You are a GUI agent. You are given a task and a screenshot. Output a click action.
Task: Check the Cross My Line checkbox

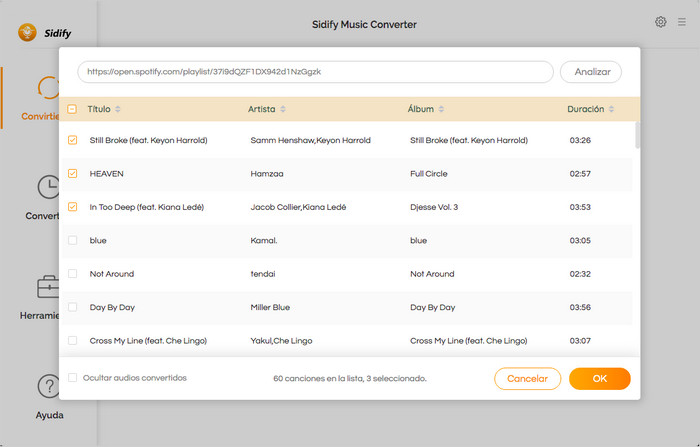click(x=72, y=341)
